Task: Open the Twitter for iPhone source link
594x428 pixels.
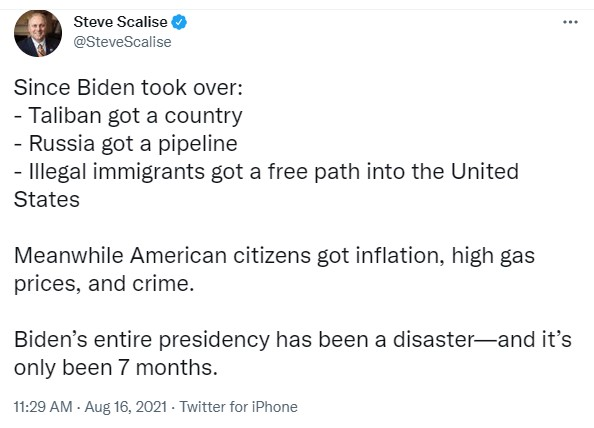Action: coord(238,407)
